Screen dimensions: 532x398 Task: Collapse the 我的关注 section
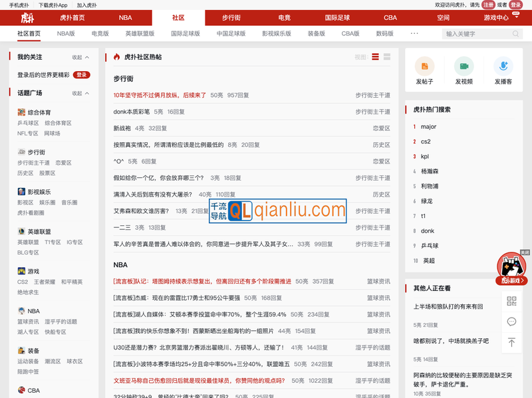[x=80, y=57]
